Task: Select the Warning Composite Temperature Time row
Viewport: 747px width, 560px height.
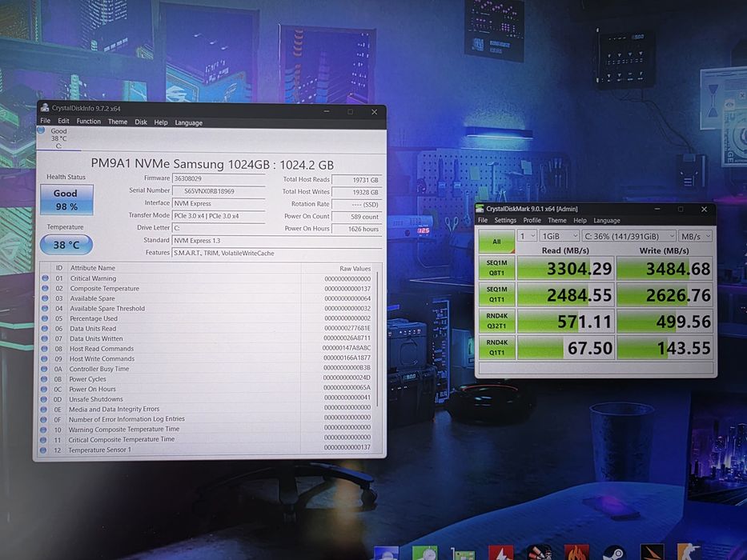Action: click(x=207, y=429)
